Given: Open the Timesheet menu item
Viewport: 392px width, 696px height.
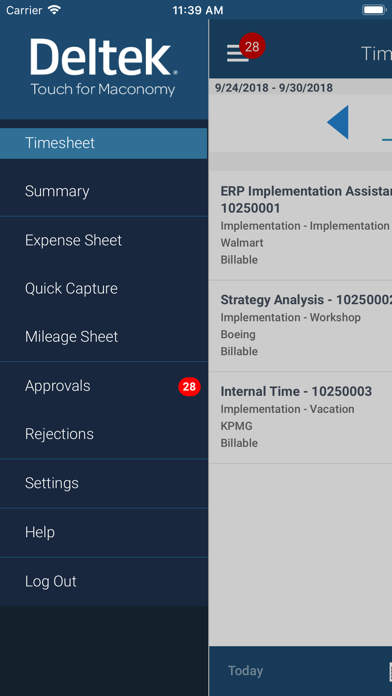Looking at the screenshot, I should point(103,143).
